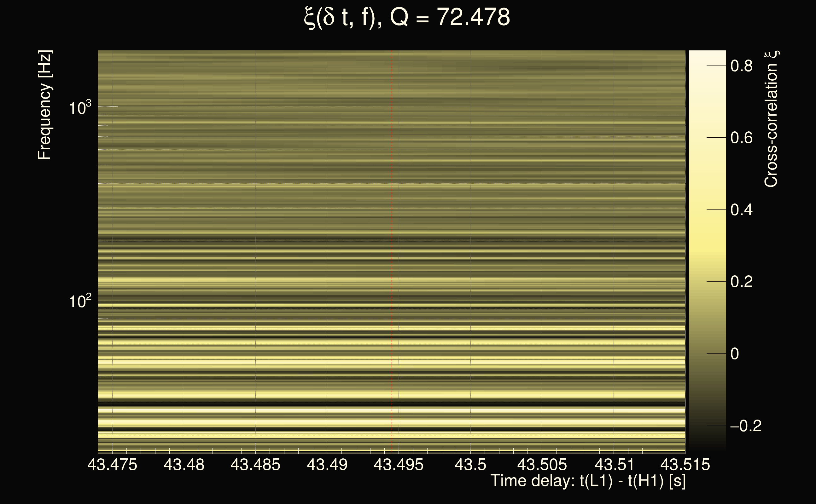Click the 10³ frequency axis tick label
The width and height of the screenshot is (816, 504).
point(80,108)
